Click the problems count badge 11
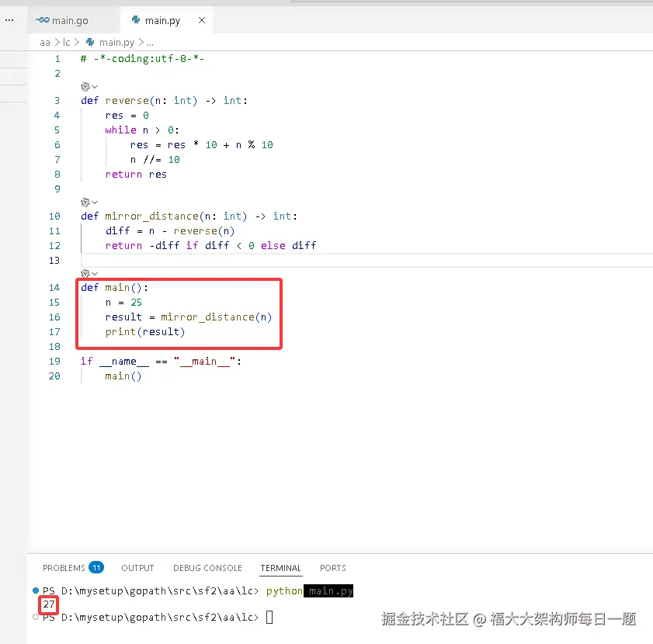This screenshot has height=644, width=653. point(96,567)
